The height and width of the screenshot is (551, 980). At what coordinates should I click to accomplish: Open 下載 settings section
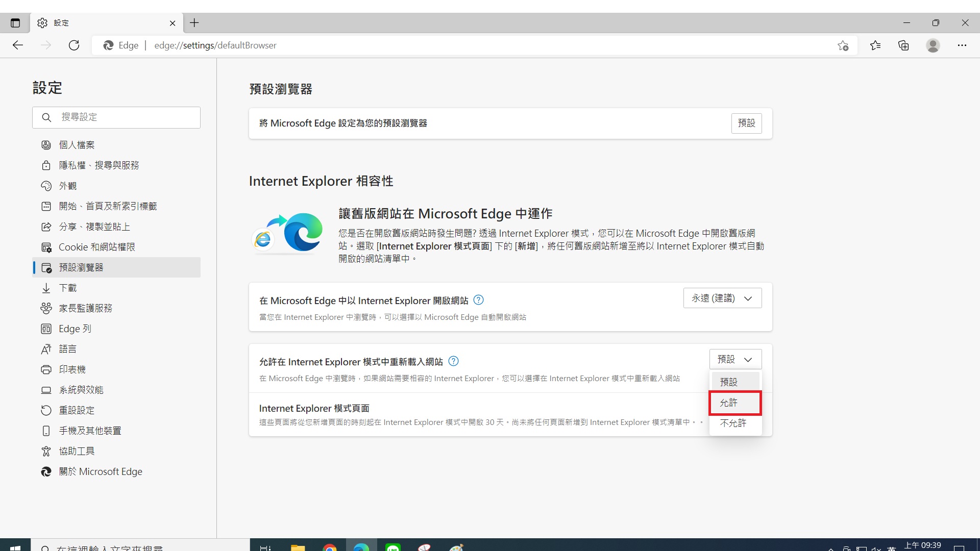click(x=117, y=288)
